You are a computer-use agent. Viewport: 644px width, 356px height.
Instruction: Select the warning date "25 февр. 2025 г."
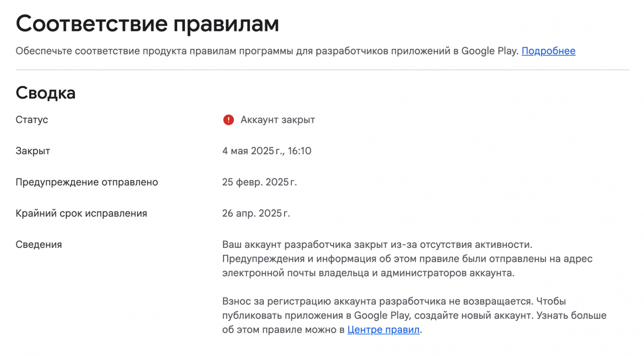(259, 182)
